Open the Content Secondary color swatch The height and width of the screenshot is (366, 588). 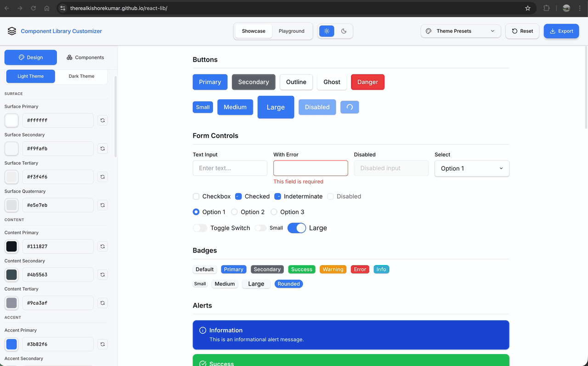point(11,275)
